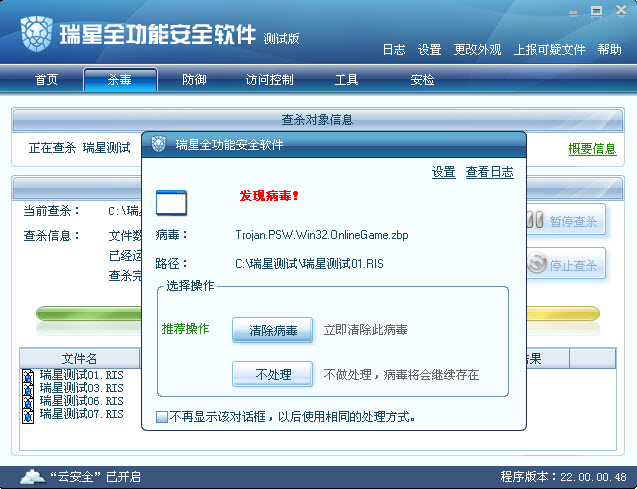The width and height of the screenshot is (637, 489).
Task: Click the 当前查杀 label
Action: (51, 211)
